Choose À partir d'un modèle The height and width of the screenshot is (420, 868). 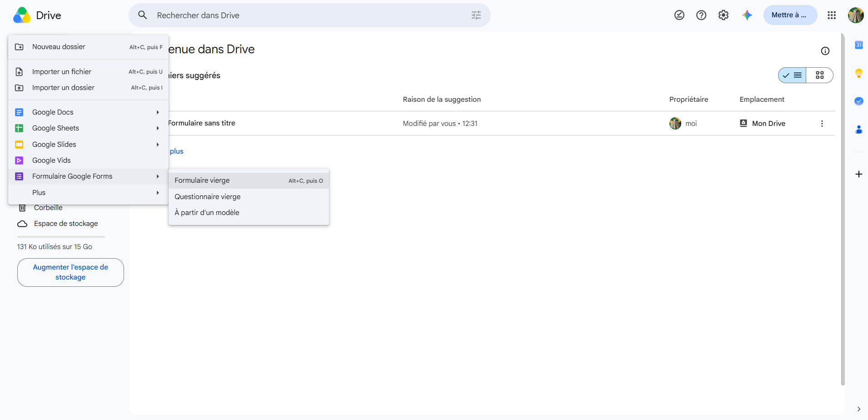[249, 213]
